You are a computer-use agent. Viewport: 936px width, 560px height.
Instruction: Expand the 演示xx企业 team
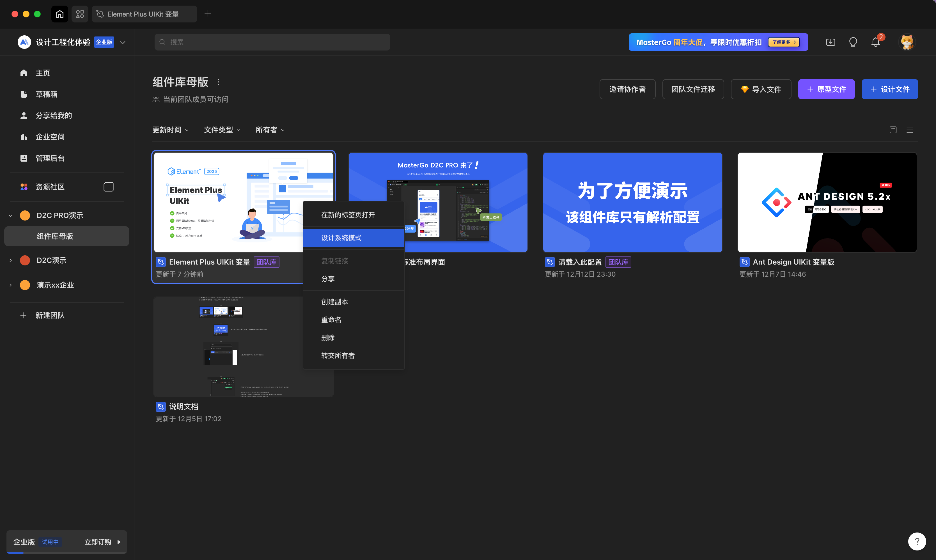pyautogui.click(x=11, y=285)
